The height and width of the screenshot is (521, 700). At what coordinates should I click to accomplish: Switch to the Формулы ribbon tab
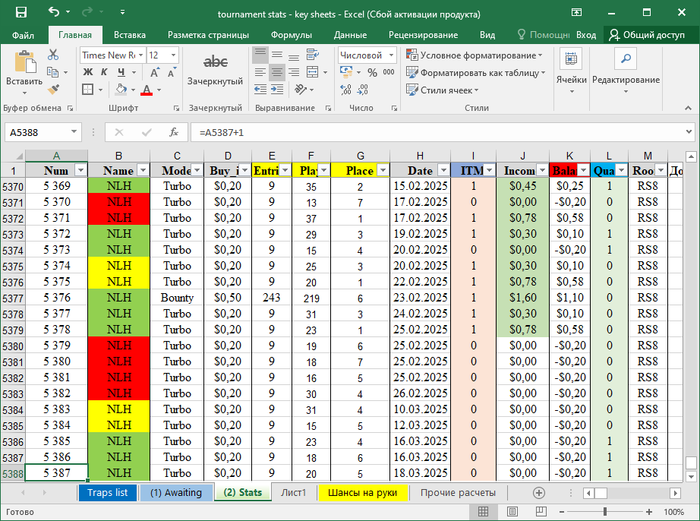(x=291, y=35)
